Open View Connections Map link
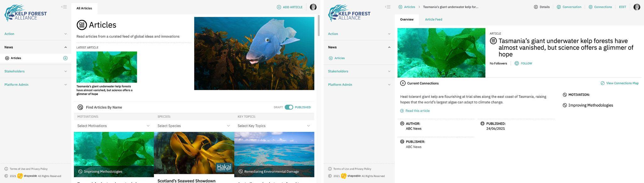Viewport: 644px width, 183px height. [x=619, y=83]
